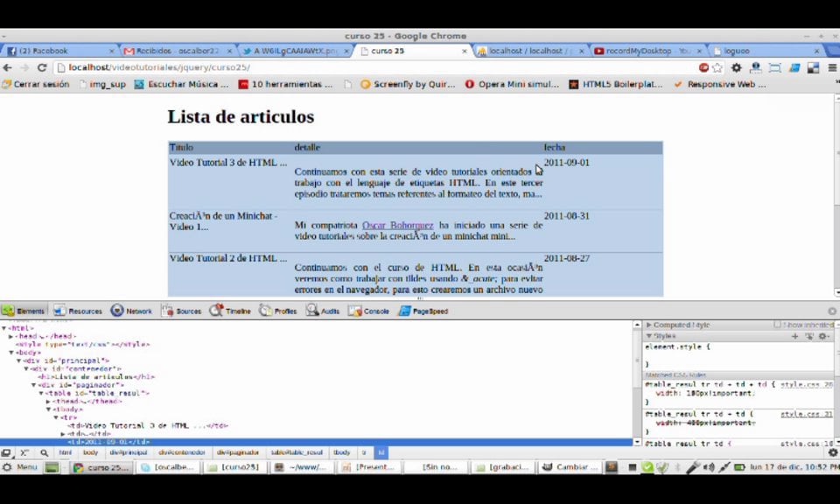Open the Elements panel in DevTools
Image resolution: width=840 pixels, height=504 pixels.
point(24,311)
